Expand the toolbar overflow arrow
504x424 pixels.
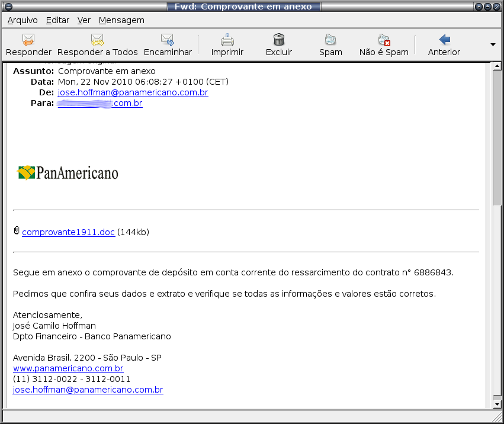click(x=493, y=44)
